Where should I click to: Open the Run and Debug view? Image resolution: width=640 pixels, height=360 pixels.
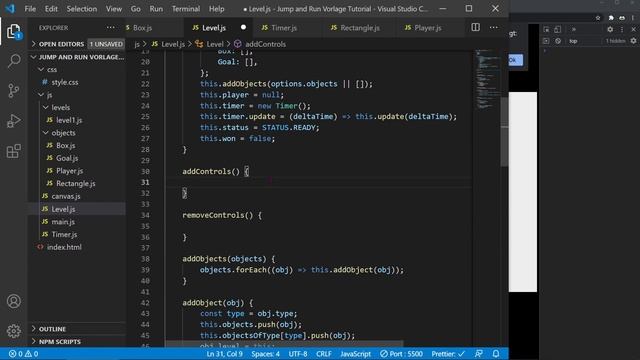tap(13, 121)
